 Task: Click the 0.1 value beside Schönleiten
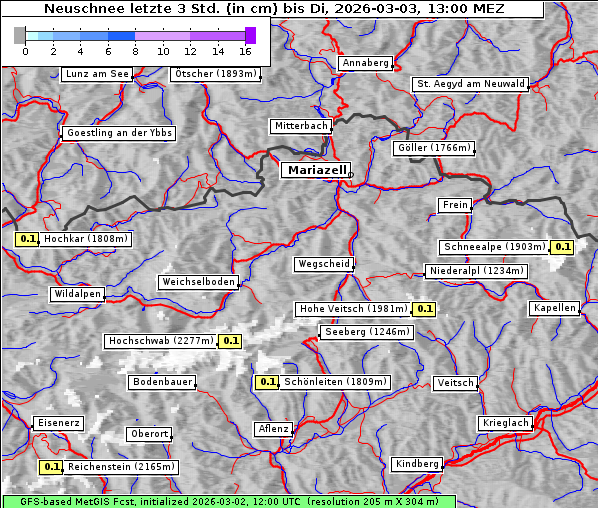coord(267,382)
